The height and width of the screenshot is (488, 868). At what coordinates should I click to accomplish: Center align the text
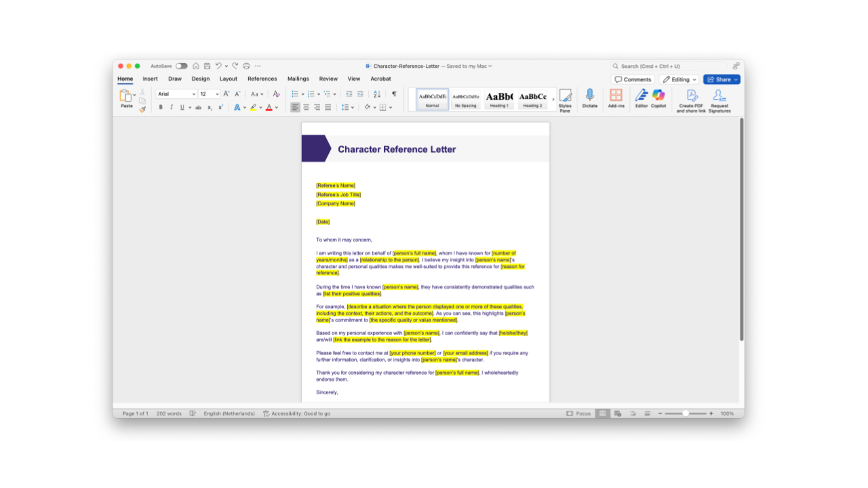[306, 107]
